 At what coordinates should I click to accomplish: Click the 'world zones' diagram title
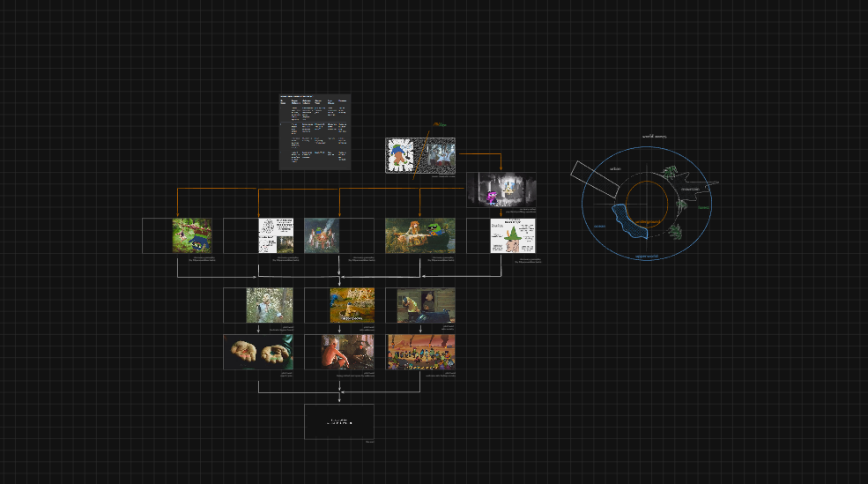click(x=655, y=137)
